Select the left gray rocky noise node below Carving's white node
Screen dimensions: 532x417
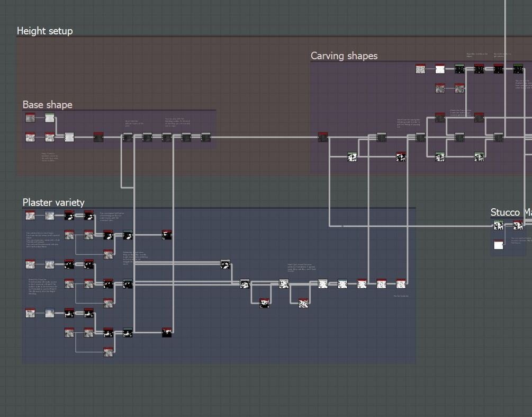(440, 88)
